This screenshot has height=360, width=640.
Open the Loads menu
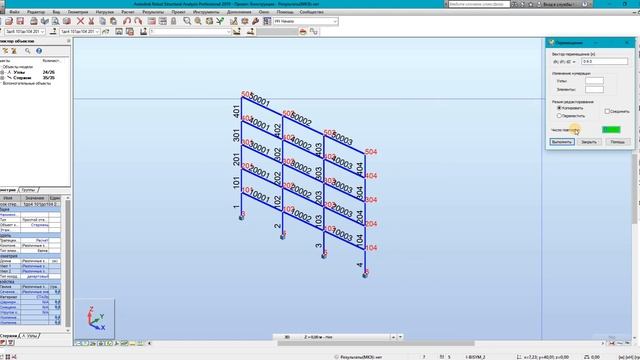[x=104, y=12]
